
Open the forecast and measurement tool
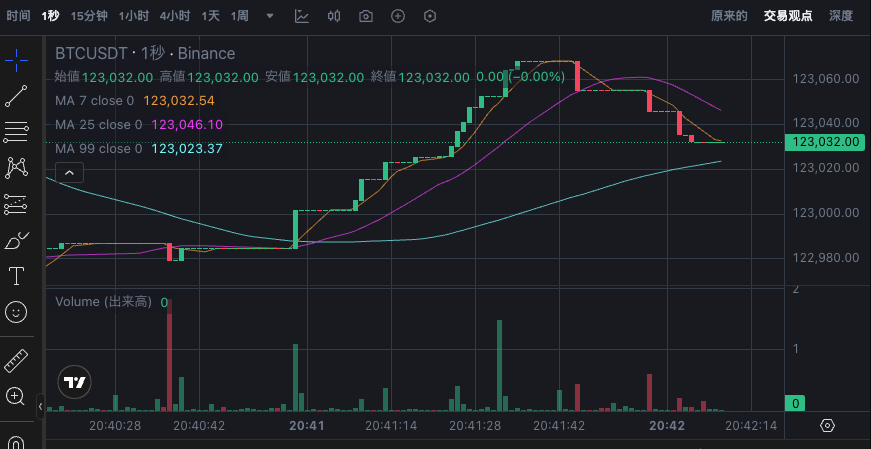tap(17, 204)
